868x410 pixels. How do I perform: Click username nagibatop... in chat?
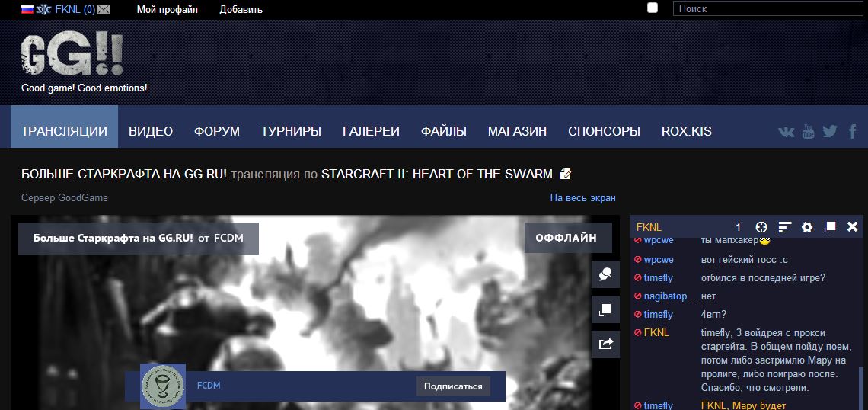pyautogui.click(x=669, y=296)
